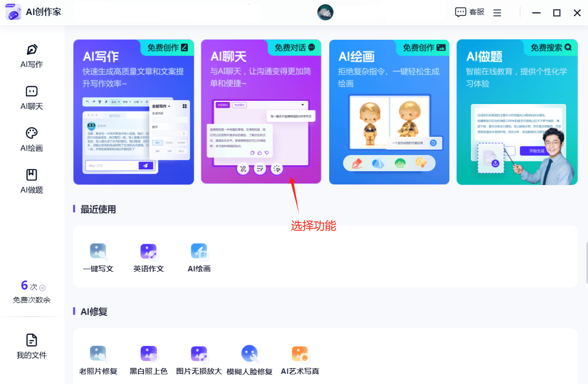588x384 pixels.
Task: Open 我的文件 in the sidebar
Action: click(x=32, y=346)
